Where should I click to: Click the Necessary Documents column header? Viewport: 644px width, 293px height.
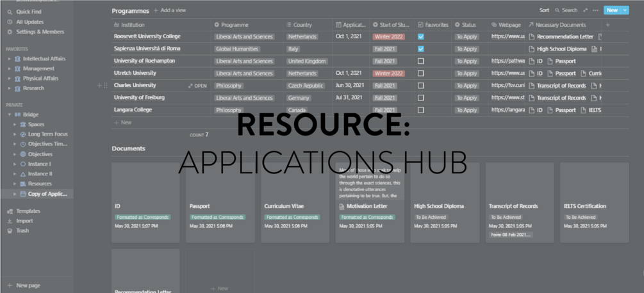coord(563,25)
